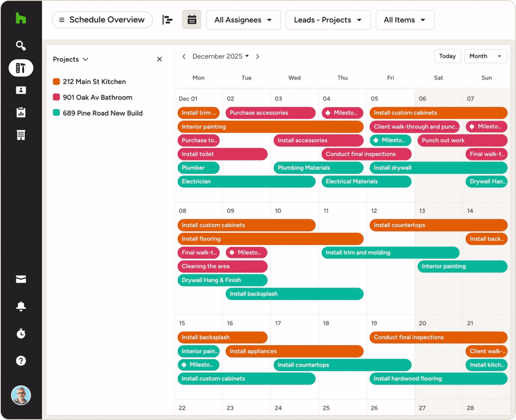
Task: Go to the next month arrow
Action: pos(257,57)
